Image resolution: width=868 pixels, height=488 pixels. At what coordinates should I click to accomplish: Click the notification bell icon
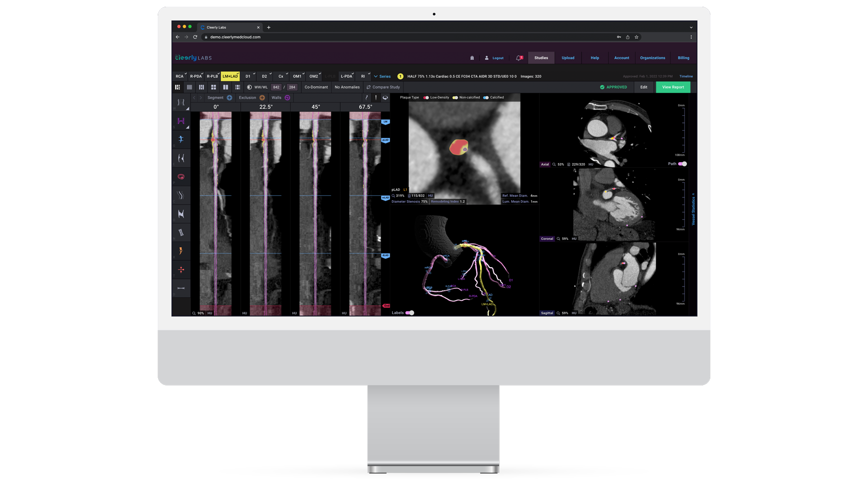(519, 58)
